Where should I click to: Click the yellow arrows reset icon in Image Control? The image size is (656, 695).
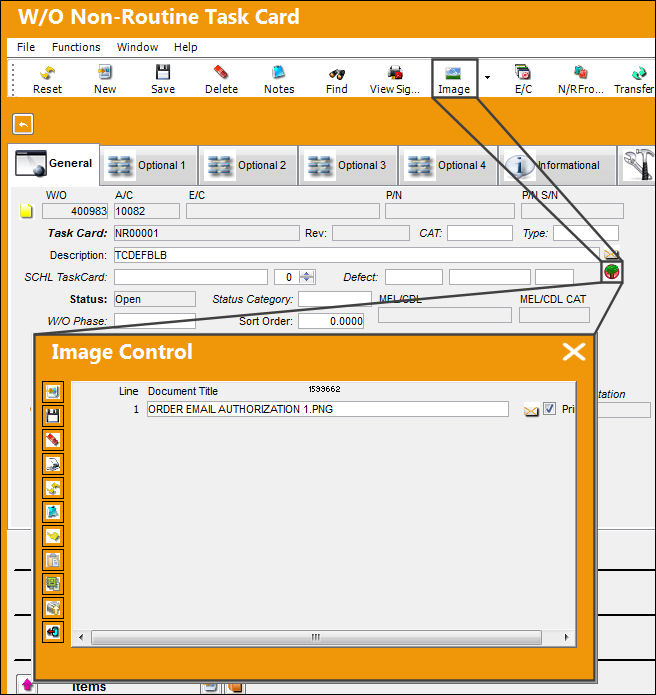pyautogui.click(x=53, y=488)
